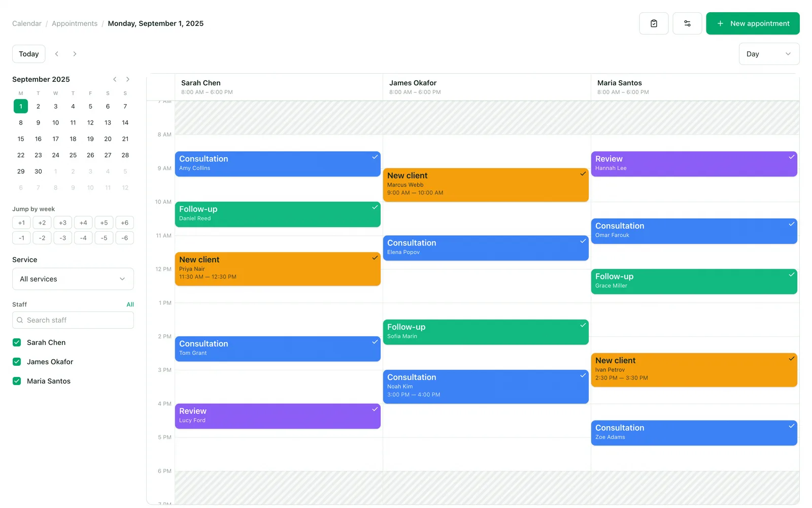Viewport: 812px width, 508px height.
Task: Open the Day view dropdown
Action: click(x=769, y=54)
